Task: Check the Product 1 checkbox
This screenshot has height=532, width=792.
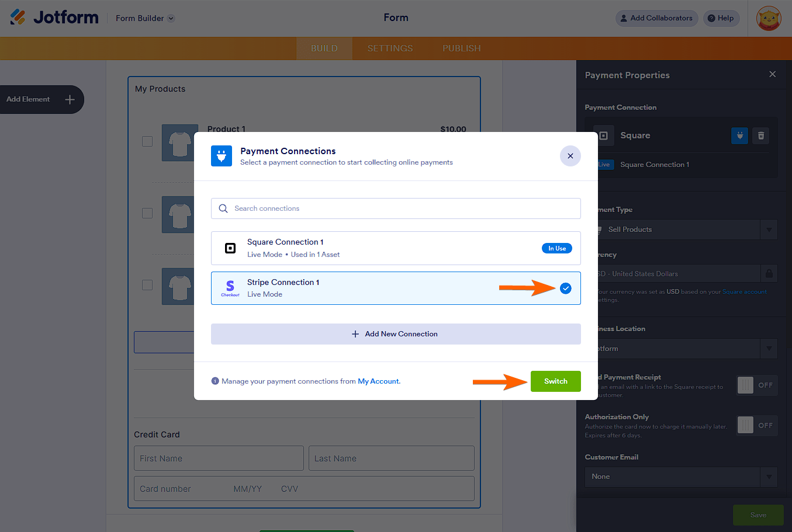Action: coord(147,141)
